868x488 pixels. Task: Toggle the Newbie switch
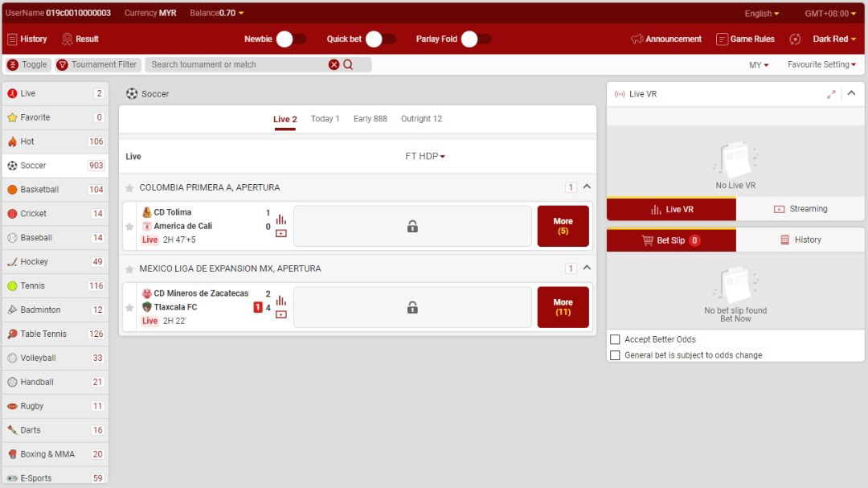tap(290, 39)
